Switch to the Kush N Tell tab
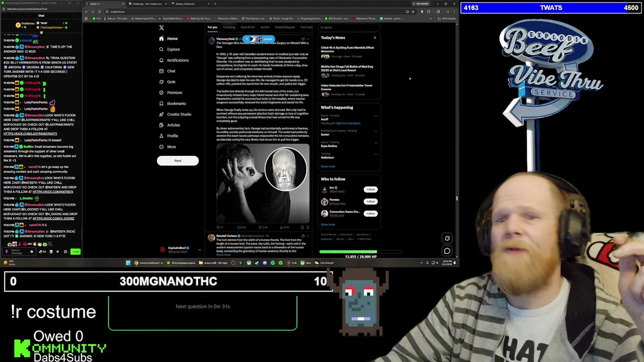The width and height of the screenshot is (644, 362). (x=248, y=27)
